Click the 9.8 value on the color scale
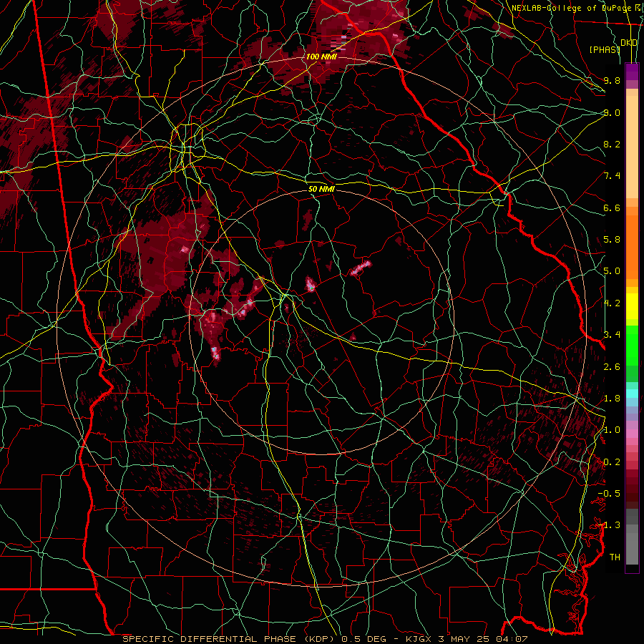The image size is (644, 644). coord(612,80)
